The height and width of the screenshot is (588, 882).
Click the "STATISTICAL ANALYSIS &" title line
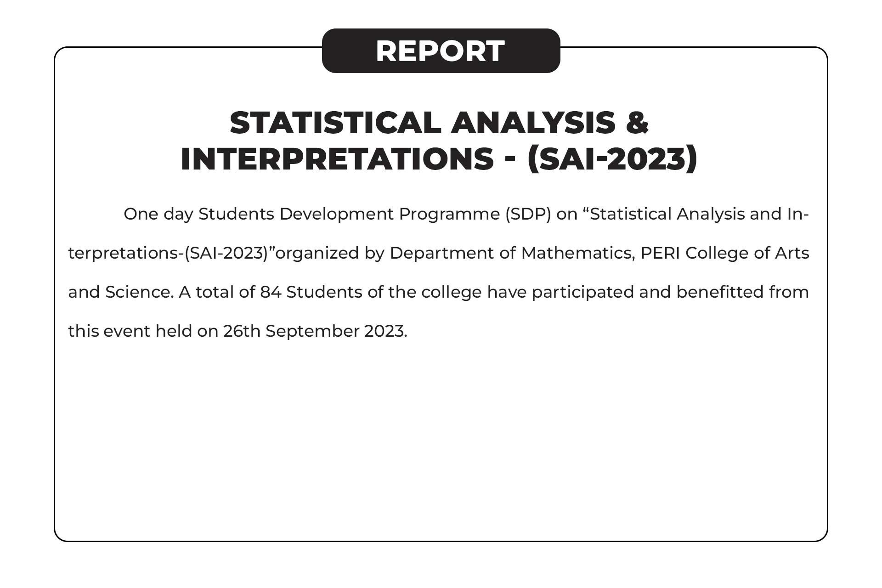point(439,123)
